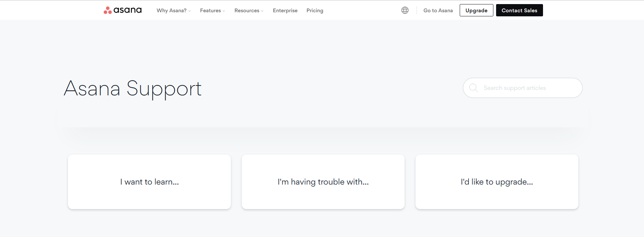The image size is (644, 237).
Task: Expand the Features dropdown
Action: click(213, 11)
